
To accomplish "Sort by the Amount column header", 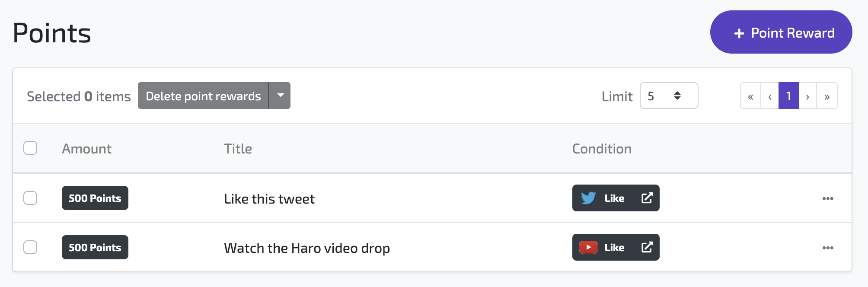I will tap(86, 149).
